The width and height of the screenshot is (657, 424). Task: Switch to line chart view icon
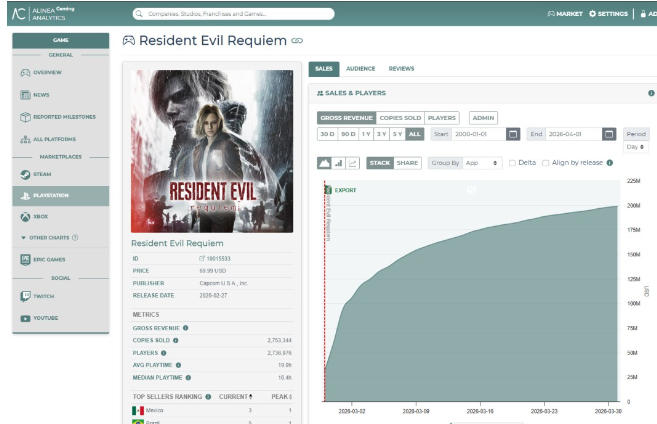[353, 163]
